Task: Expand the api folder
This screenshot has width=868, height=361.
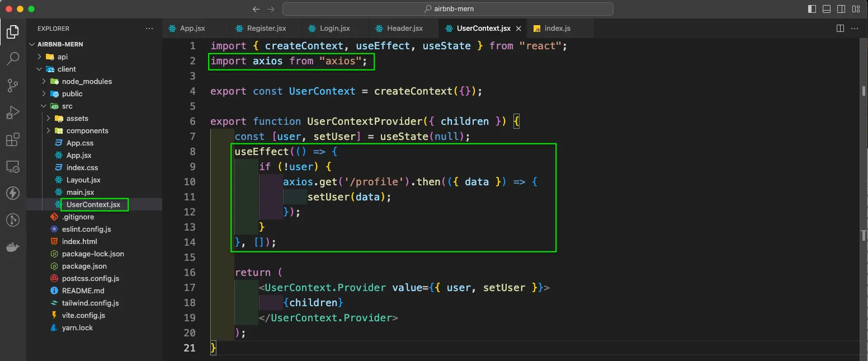Action: pos(95,57)
